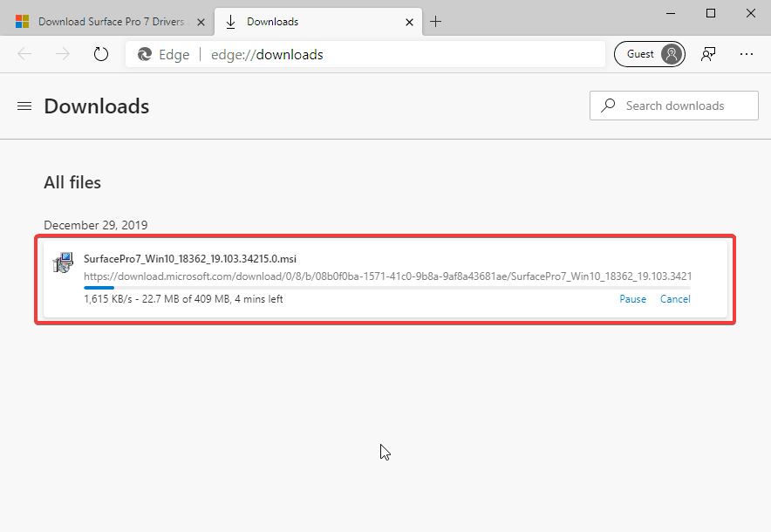Click the MSI installer file icon
Viewport: 771px width, 532px height.
(x=63, y=263)
